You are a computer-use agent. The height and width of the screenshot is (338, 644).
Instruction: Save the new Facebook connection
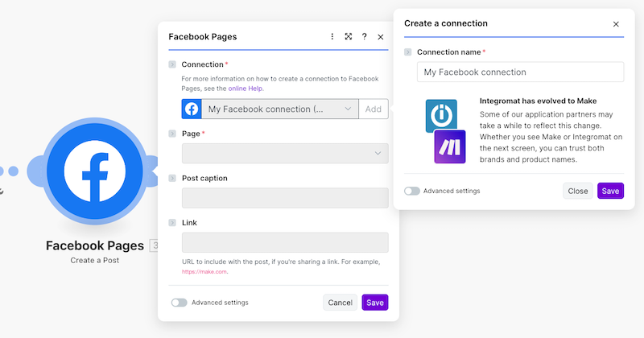[x=610, y=191]
